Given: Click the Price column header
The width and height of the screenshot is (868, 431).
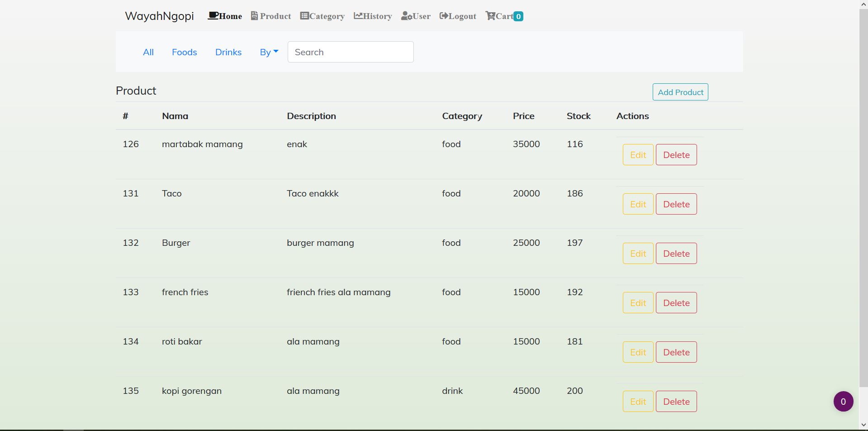Looking at the screenshot, I should 523,116.
